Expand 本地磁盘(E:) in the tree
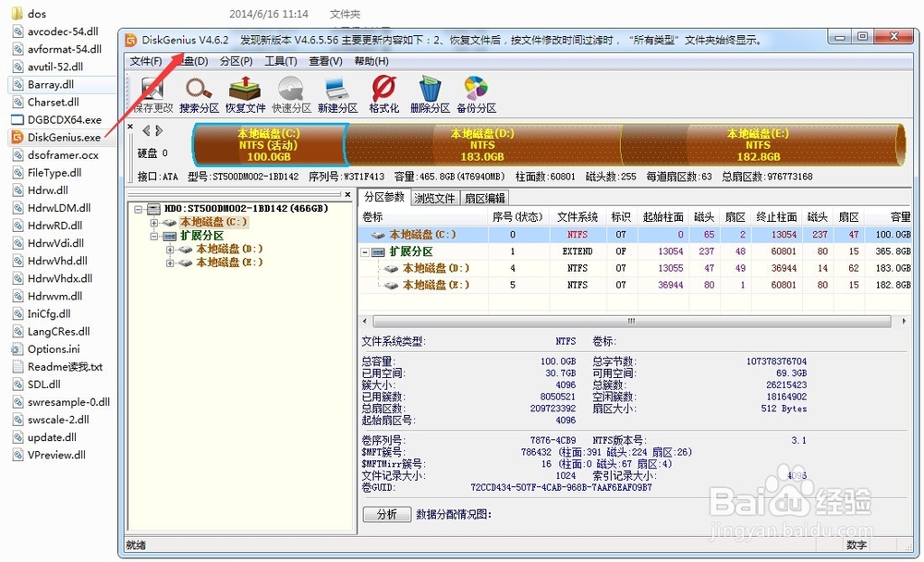Image resolution: width=924 pixels, height=562 pixels. (x=170, y=263)
